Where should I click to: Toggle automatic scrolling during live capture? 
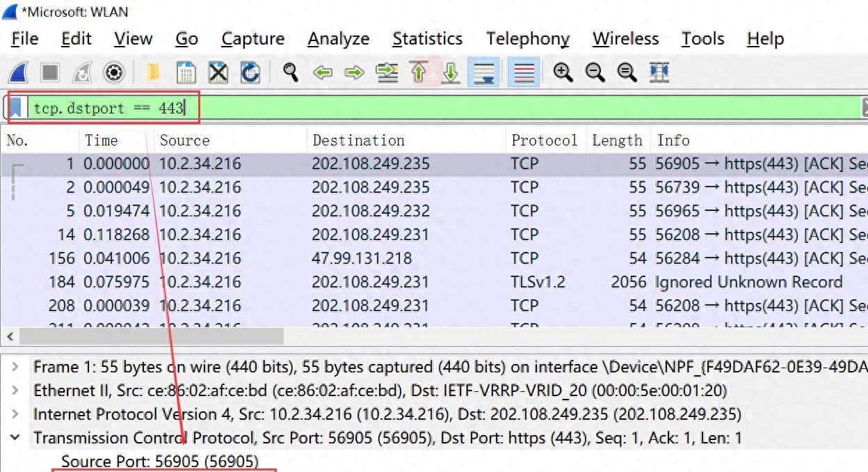pyautogui.click(x=483, y=72)
